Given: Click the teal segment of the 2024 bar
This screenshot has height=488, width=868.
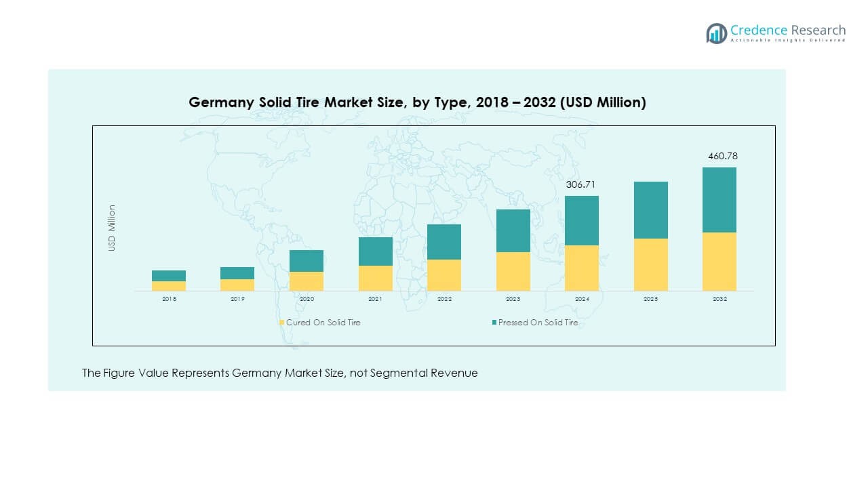Looking at the screenshot, I should click(x=582, y=220).
